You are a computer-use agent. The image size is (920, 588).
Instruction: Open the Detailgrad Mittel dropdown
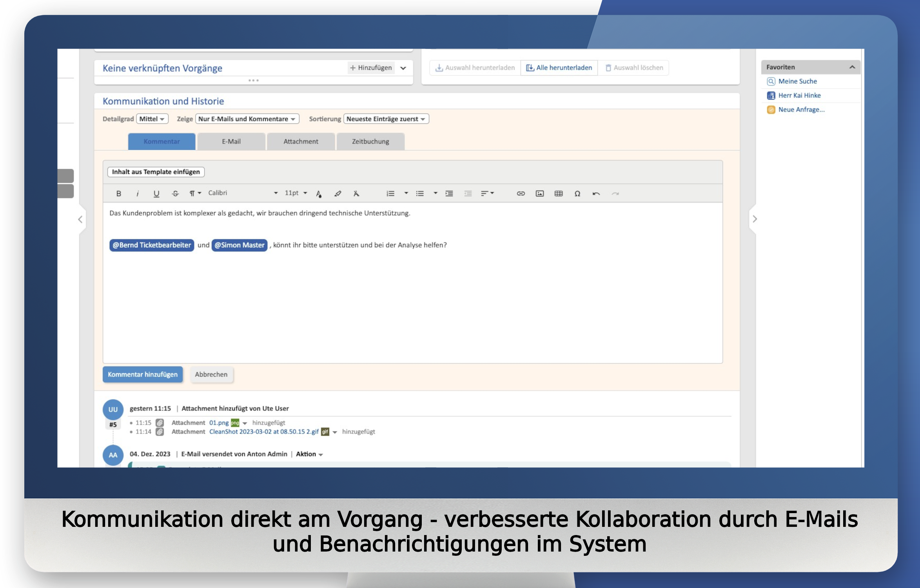point(152,119)
